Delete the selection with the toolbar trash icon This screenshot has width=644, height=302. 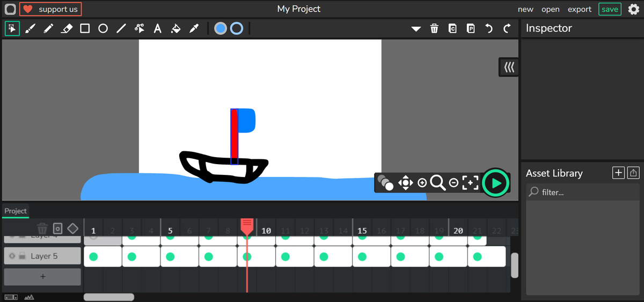tap(434, 28)
